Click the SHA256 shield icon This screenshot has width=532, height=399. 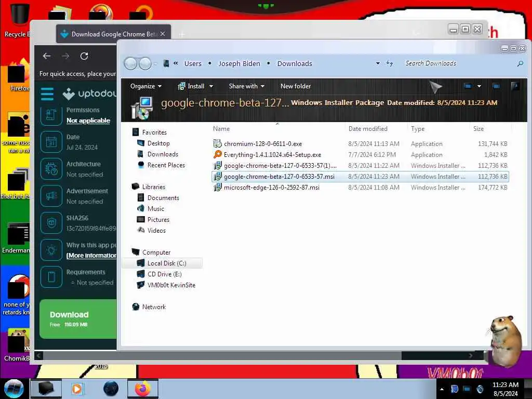tap(51, 223)
